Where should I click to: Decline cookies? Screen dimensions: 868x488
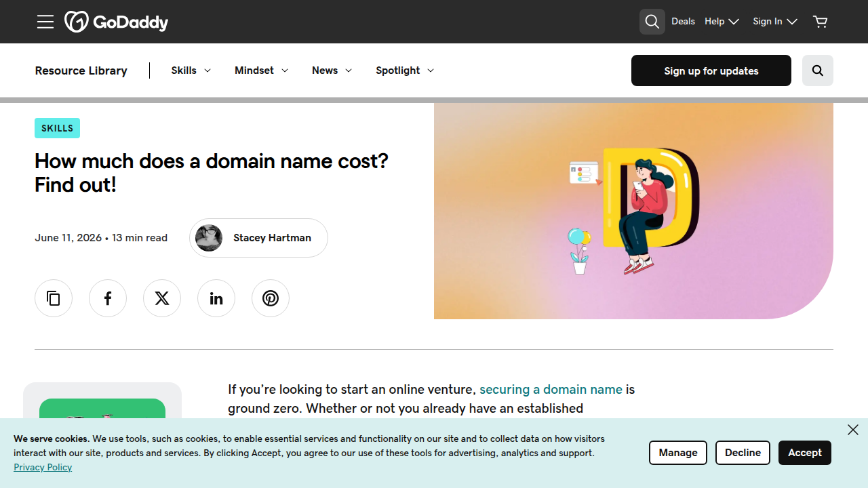(x=743, y=453)
